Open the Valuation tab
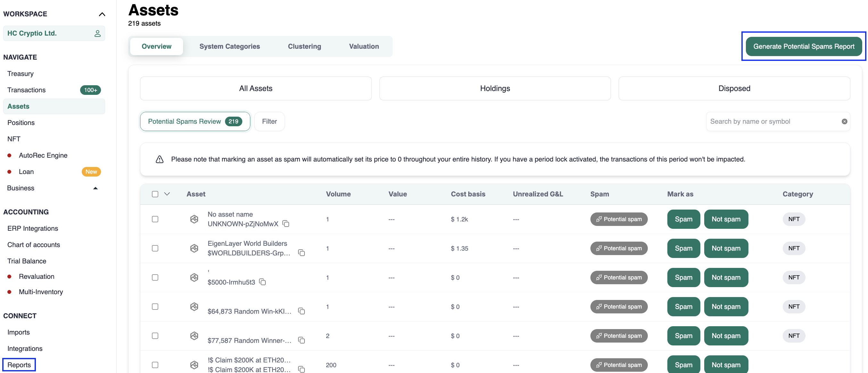This screenshot has height=373, width=868. (363, 46)
